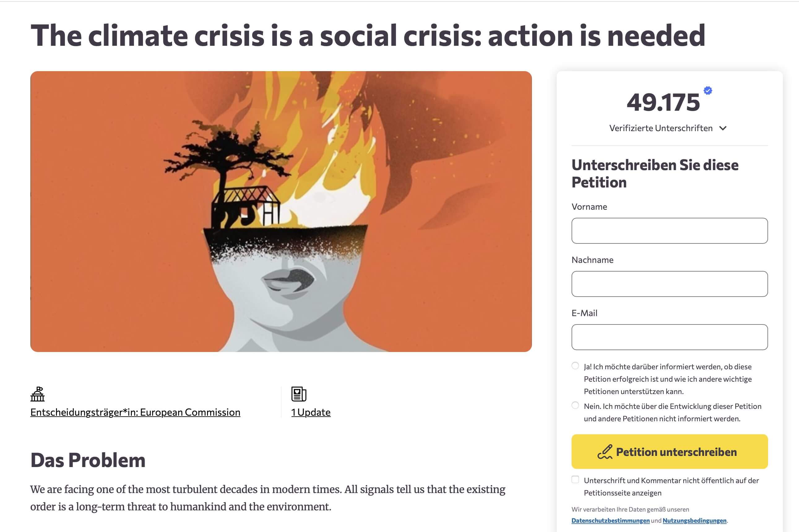Select the 'Nein. Ich möchte nicht informiert werden' option
The image size is (799, 532).
click(x=575, y=405)
